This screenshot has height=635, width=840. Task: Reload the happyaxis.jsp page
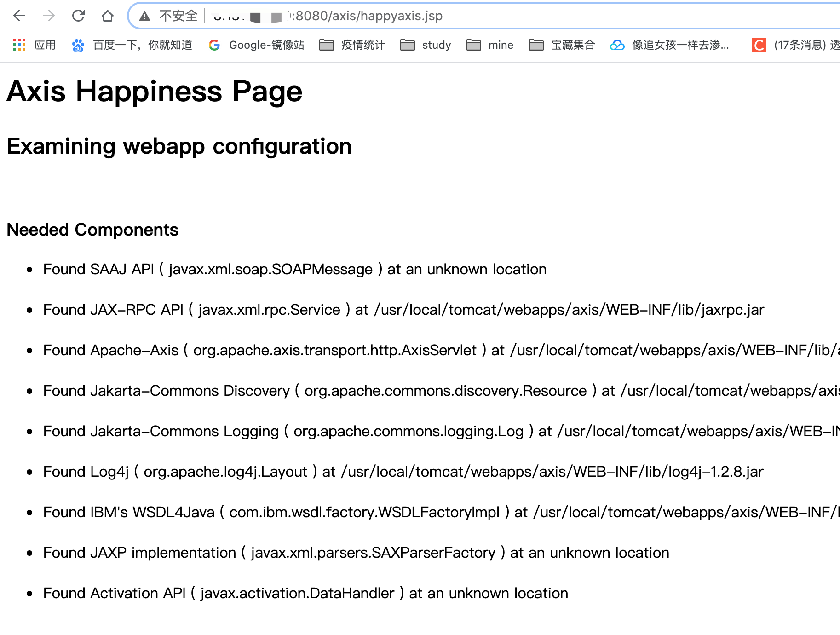tap(78, 16)
